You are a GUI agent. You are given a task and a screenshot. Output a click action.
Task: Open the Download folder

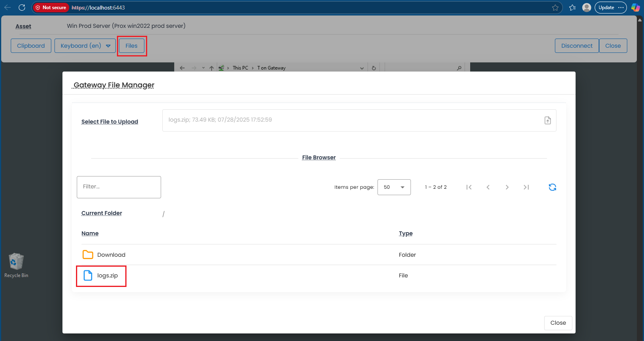point(111,255)
